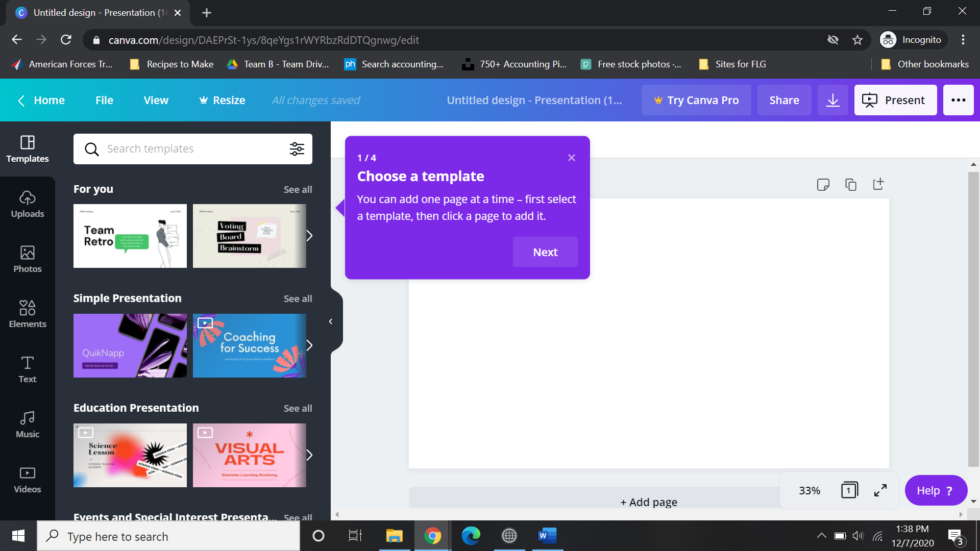Open the zoom level 33% control
The width and height of the screenshot is (980, 551).
[x=810, y=490]
